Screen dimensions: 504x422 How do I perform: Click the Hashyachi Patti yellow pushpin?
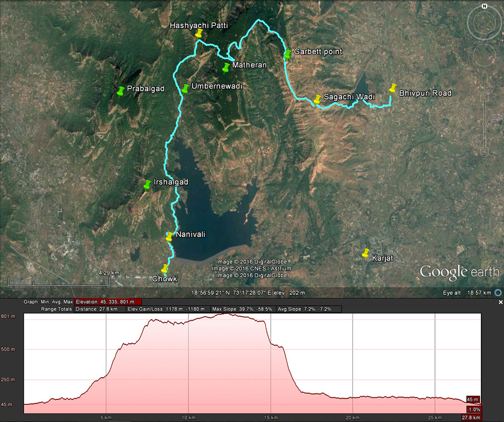point(199,33)
